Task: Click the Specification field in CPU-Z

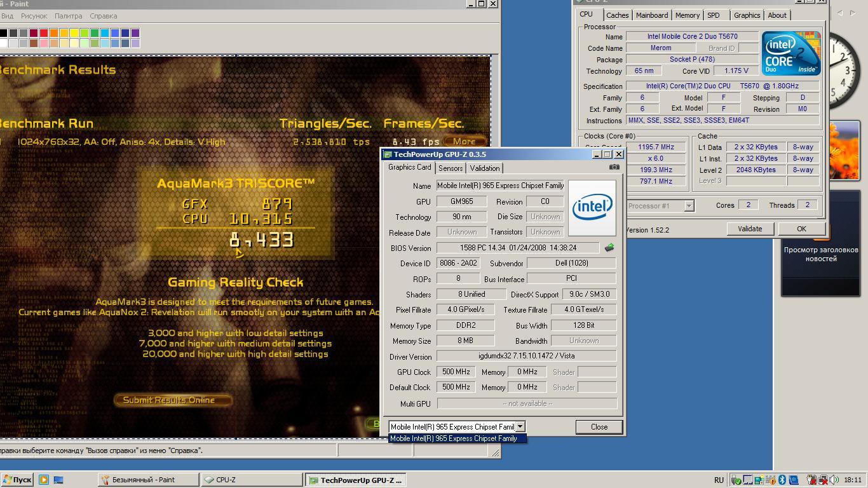Action: pyautogui.click(x=723, y=86)
